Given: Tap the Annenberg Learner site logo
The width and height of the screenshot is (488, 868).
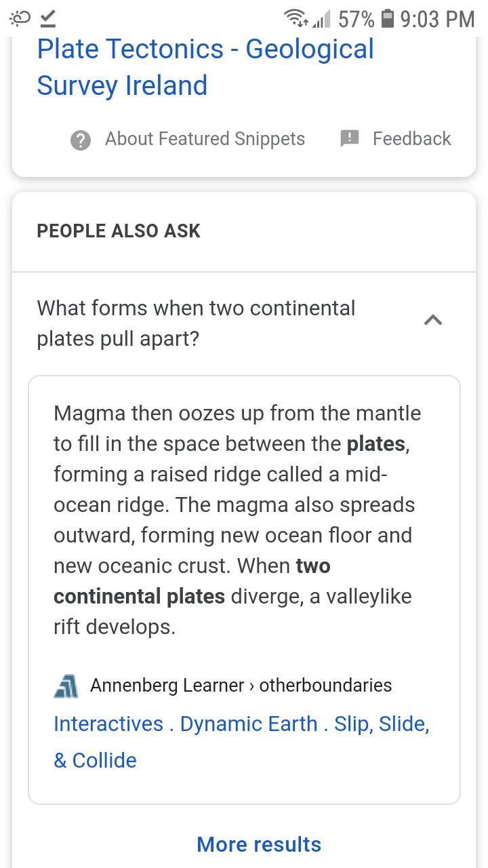Looking at the screenshot, I should (x=66, y=686).
